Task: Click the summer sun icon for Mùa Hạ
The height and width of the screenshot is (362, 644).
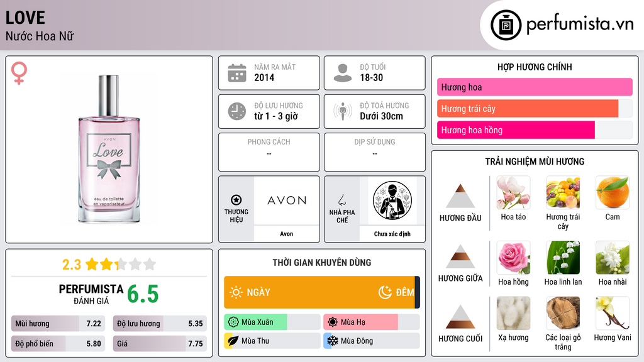Action: [333, 322]
